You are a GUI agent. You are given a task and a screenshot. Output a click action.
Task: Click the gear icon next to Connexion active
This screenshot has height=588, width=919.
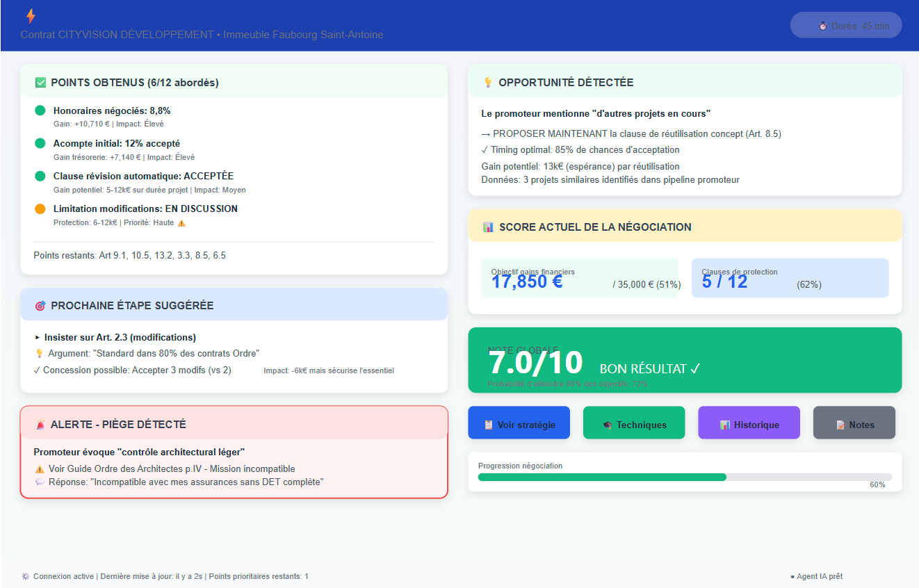pos(26,576)
